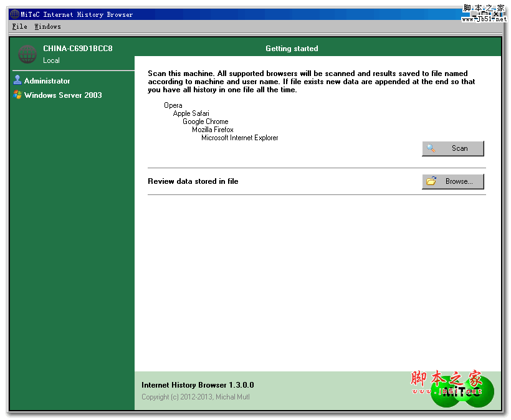511x420 pixels.
Task: Click Internet History Browser 1.3.0.0 version text
Action: (x=198, y=385)
